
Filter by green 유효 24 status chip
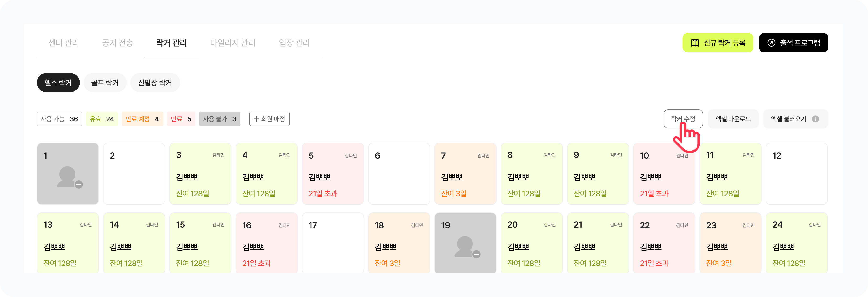[102, 119]
